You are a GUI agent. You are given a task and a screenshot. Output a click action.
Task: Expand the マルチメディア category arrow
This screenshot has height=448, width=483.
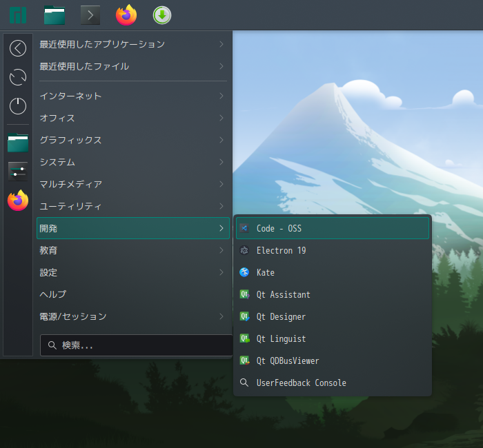pyautogui.click(x=221, y=184)
